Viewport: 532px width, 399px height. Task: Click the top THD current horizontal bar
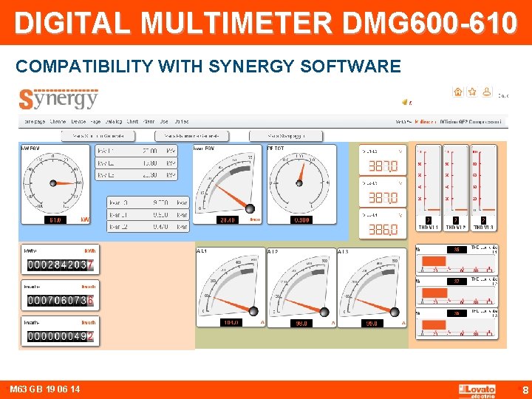[457, 260]
